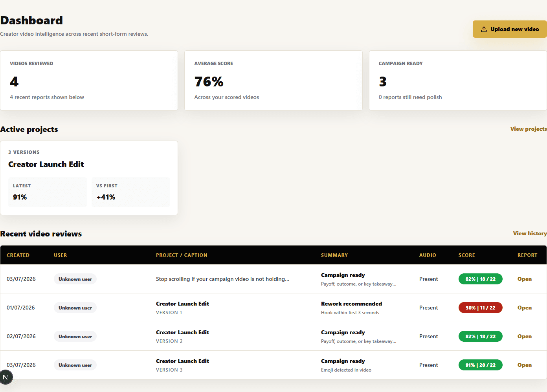Click the Campaign Ready stat card
The image size is (547, 392).
pyautogui.click(x=458, y=81)
